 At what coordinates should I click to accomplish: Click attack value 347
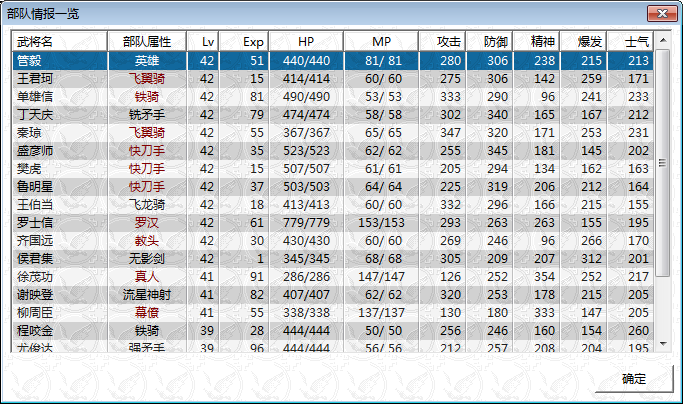tap(450, 132)
